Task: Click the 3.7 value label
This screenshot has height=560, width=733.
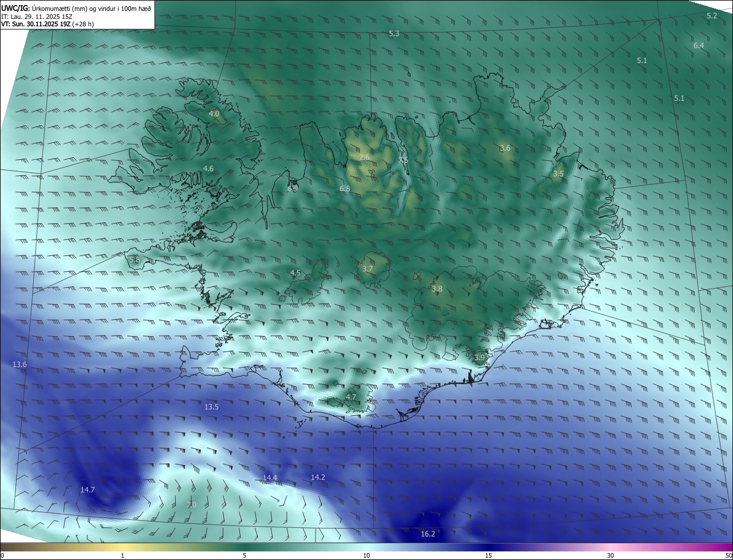Action: point(368,269)
